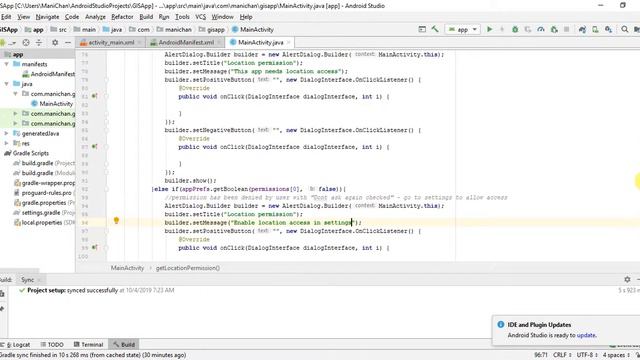Click Apply Changes icon right of the debug bug
The width and height of the screenshot is (640, 360).
[528, 29]
